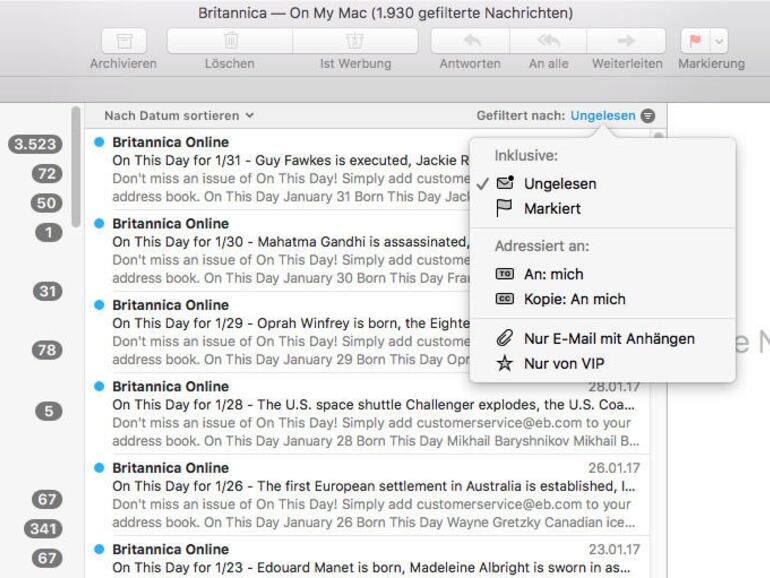Screen dimensions: 770x578
Task: Mark message as junk with Ist Werbung icon
Action: tap(355, 41)
